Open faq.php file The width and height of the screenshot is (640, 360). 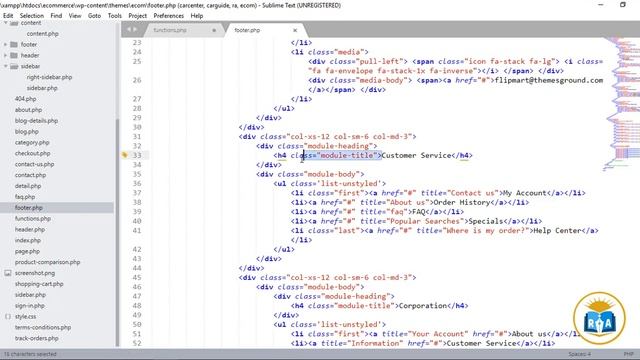click(x=25, y=197)
